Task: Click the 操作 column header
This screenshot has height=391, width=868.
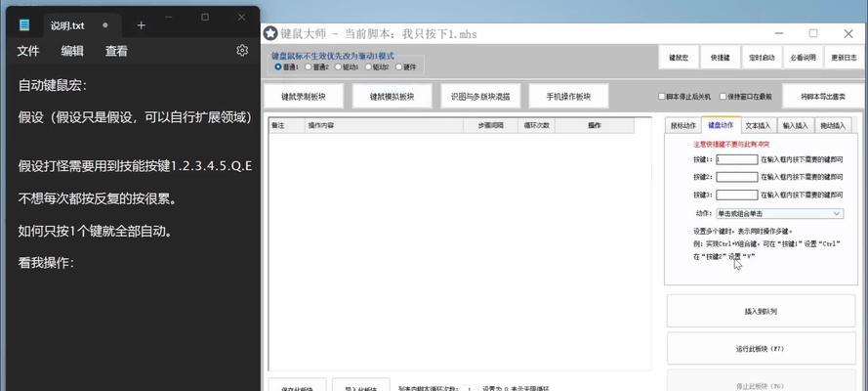Action: click(x=595, y=126)
